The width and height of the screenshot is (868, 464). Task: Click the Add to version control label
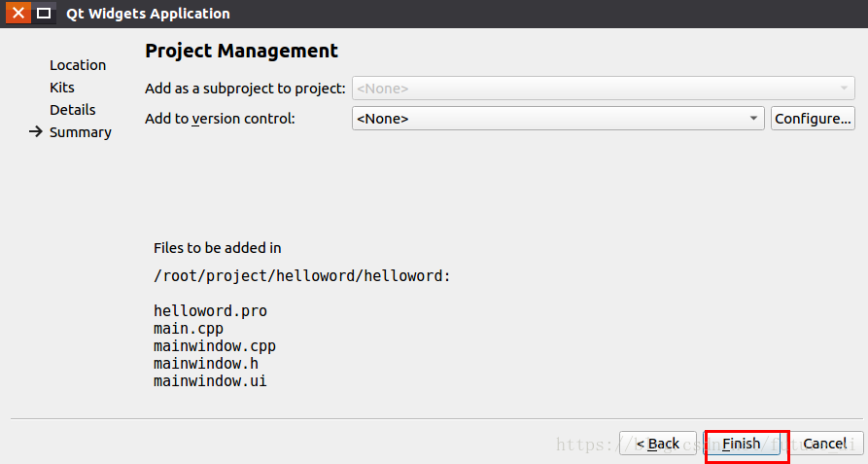220,119
